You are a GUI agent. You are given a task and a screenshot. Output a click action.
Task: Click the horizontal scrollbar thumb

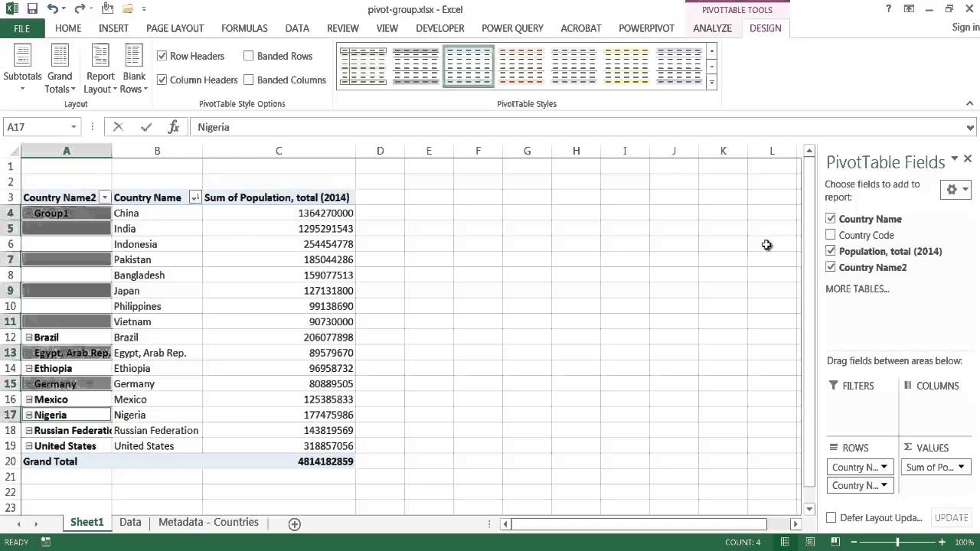pos(639,524)
